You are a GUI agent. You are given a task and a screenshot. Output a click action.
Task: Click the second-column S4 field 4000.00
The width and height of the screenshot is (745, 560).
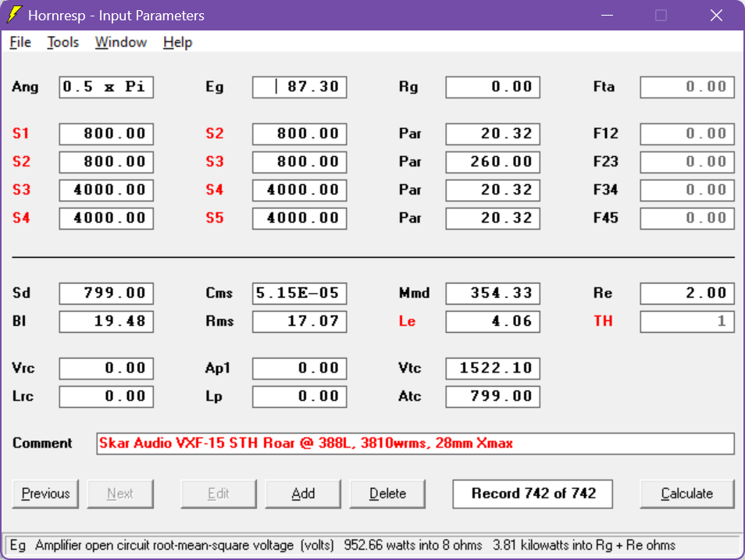coord(300,190)
